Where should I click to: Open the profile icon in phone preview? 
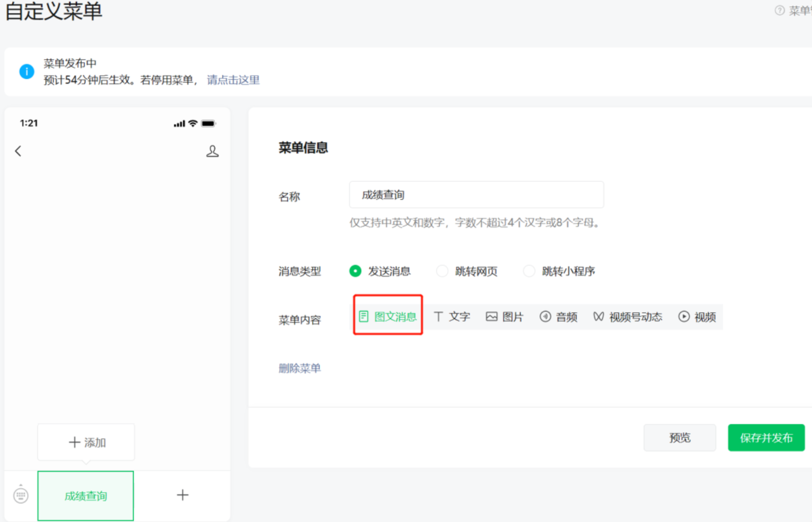(212, 151)
